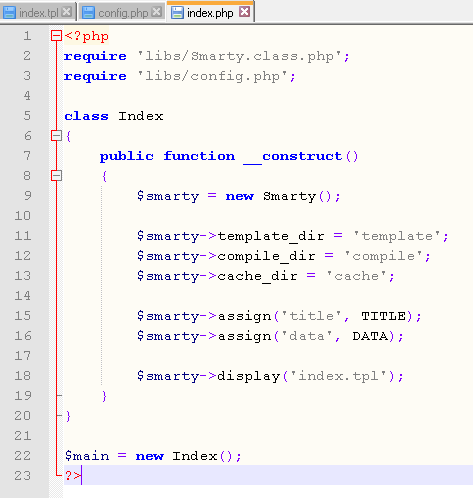Click the closing brace on line 20

point(68,416)
